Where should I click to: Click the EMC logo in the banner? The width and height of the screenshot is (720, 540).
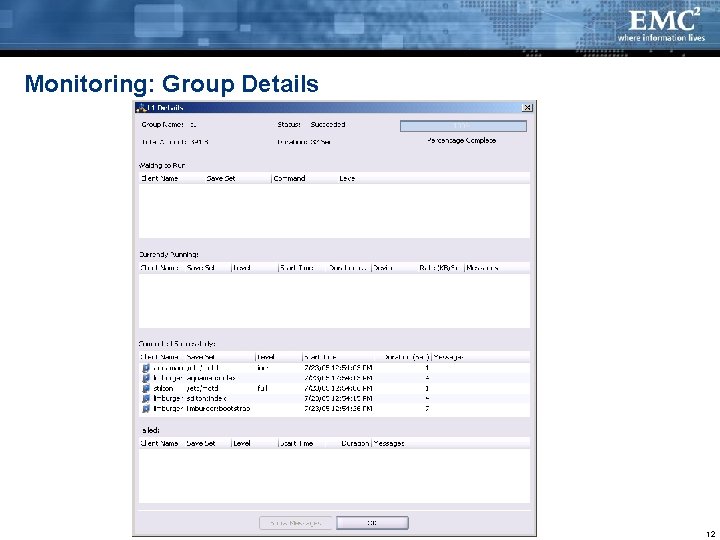point(663,26)
